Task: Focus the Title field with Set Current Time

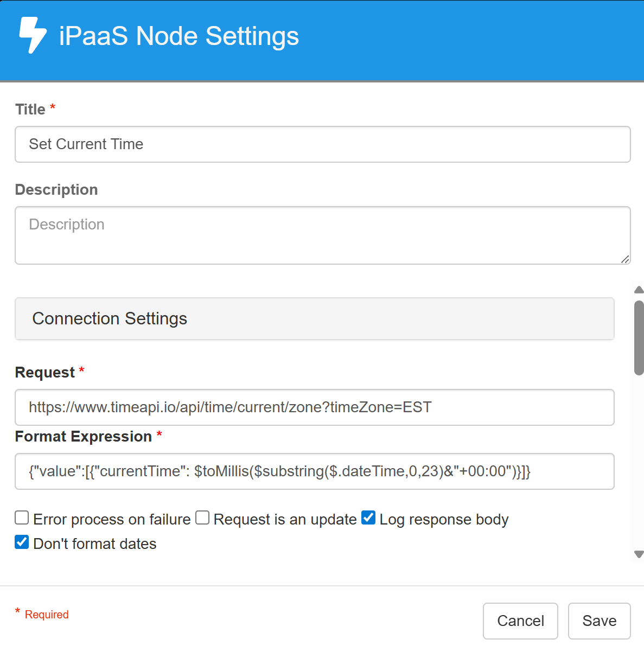Action: pyautogui.click(x=322, y=144)
